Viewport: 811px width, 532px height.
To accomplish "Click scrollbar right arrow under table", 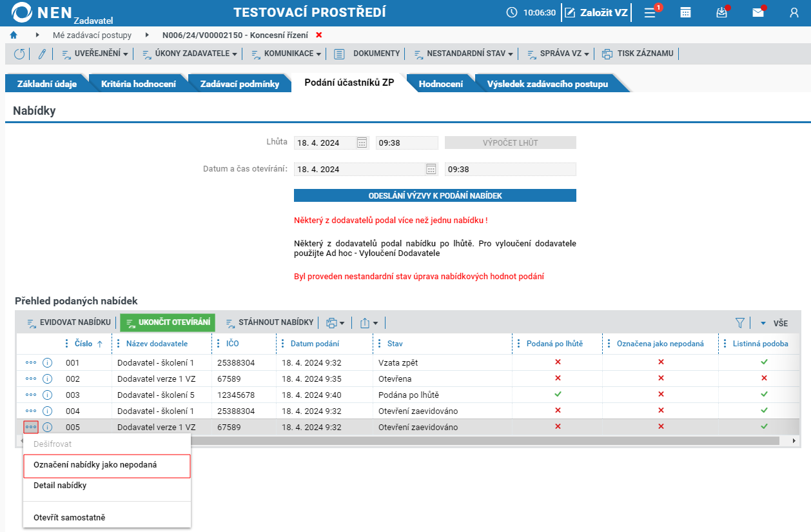I will (x=794, y=440).
